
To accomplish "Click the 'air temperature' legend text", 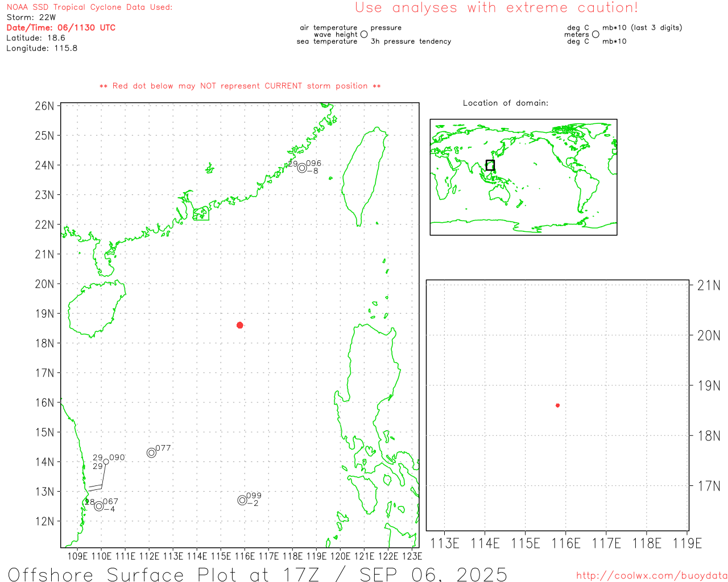I will [329, 28].
